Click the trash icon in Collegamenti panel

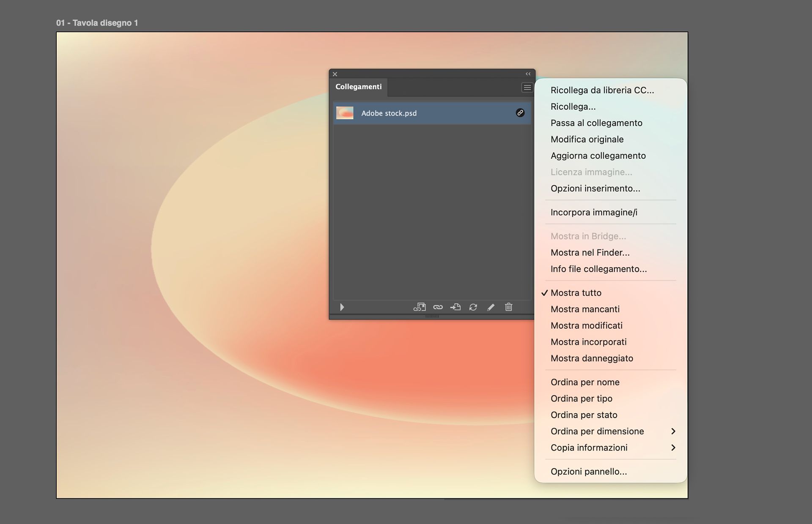pyautogui.click(x=509, y=307)
